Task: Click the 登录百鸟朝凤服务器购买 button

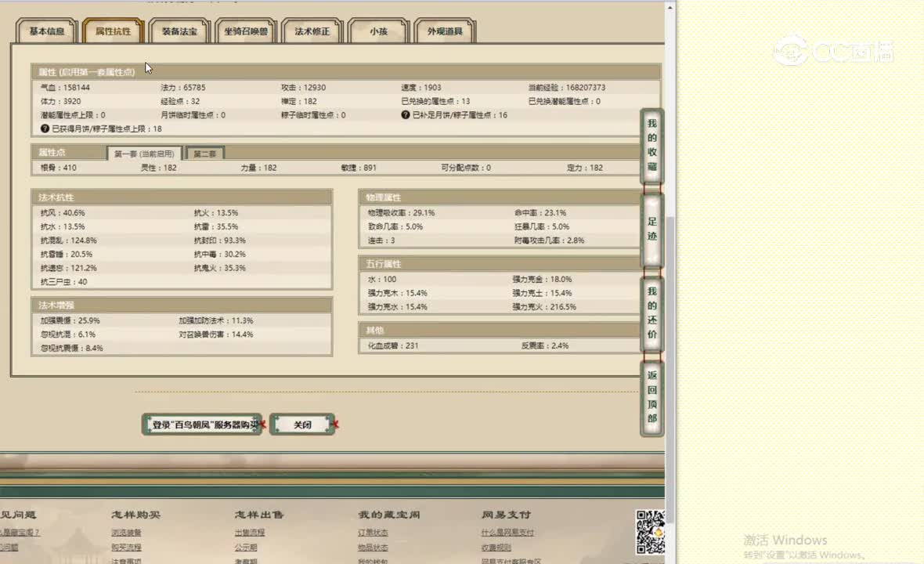Action: tap(203, 425)
